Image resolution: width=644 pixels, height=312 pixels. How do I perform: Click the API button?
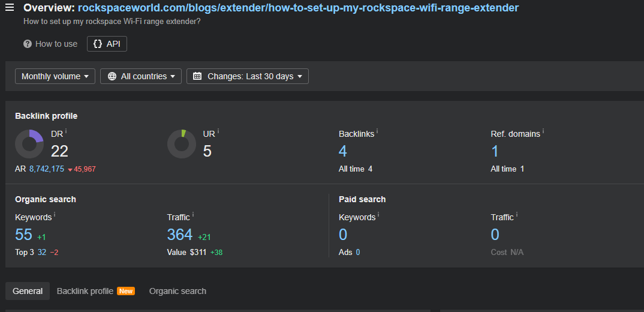tap(107, 44)
